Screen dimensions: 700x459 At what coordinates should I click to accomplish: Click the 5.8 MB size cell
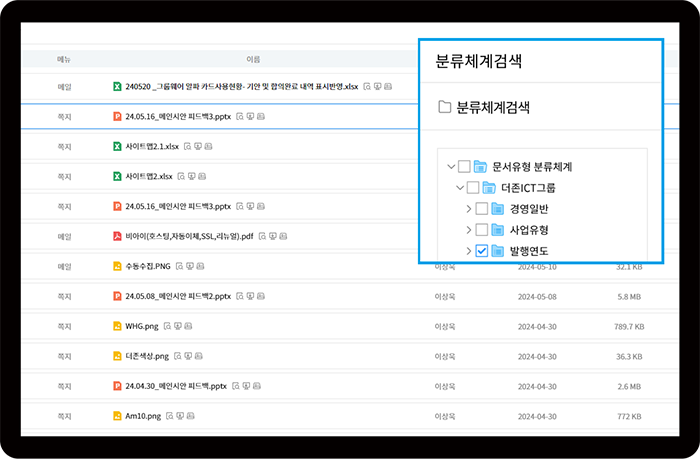[629, 296]
